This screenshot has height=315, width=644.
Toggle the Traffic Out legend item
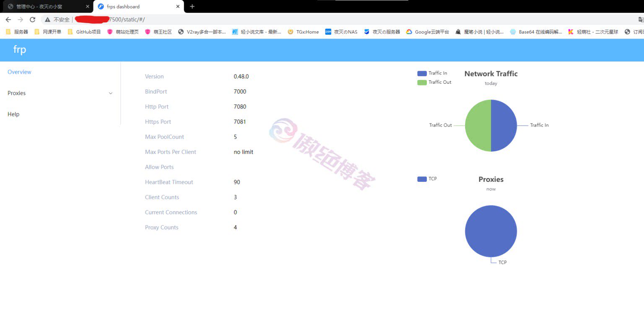pyautogui.click(x=434, y=82)
